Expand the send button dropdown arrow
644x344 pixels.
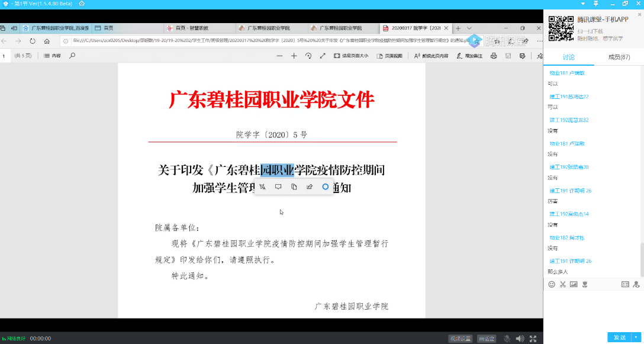coord(636,337)
